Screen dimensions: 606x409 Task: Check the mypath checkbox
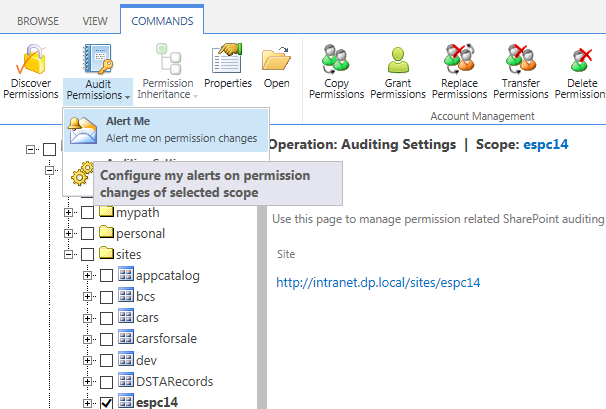pos(87,212)
